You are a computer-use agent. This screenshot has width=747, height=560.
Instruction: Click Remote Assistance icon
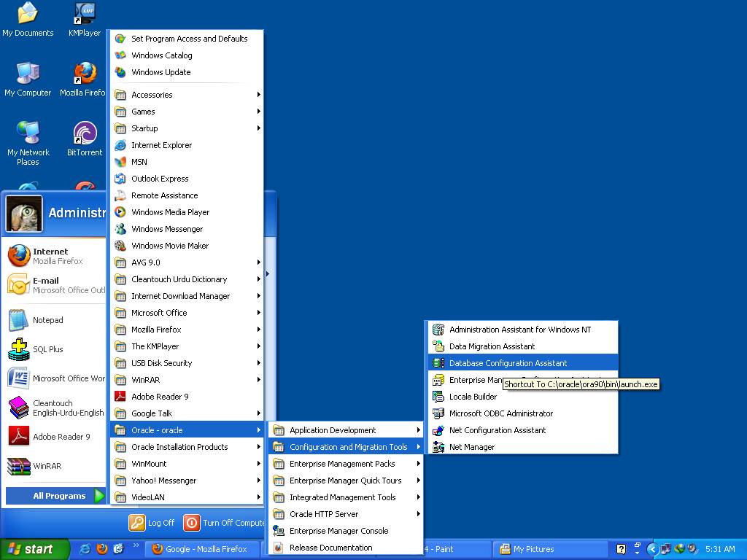click(x=120, y=195)
